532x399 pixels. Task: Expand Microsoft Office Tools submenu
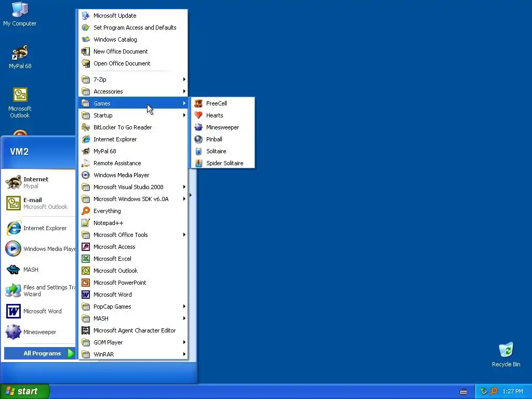point(133,235)
